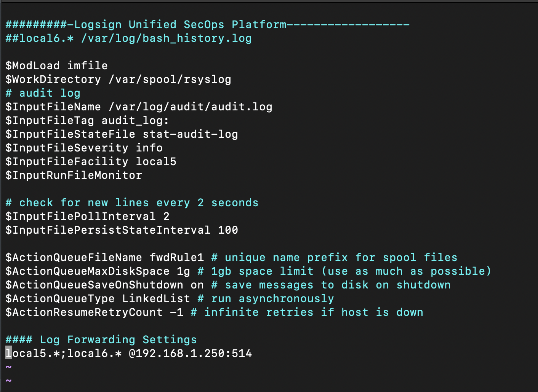Click the '#### Log Forwarding Settings' comment
This screenshot has width=538, height=392.
pyautogui.click(x=101, y=340)
